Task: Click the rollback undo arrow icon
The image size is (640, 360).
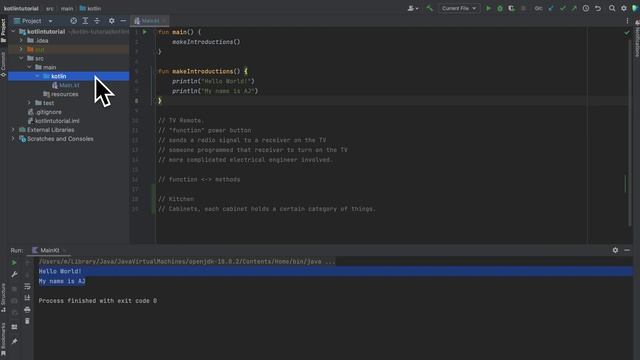Action: point(598,8)
